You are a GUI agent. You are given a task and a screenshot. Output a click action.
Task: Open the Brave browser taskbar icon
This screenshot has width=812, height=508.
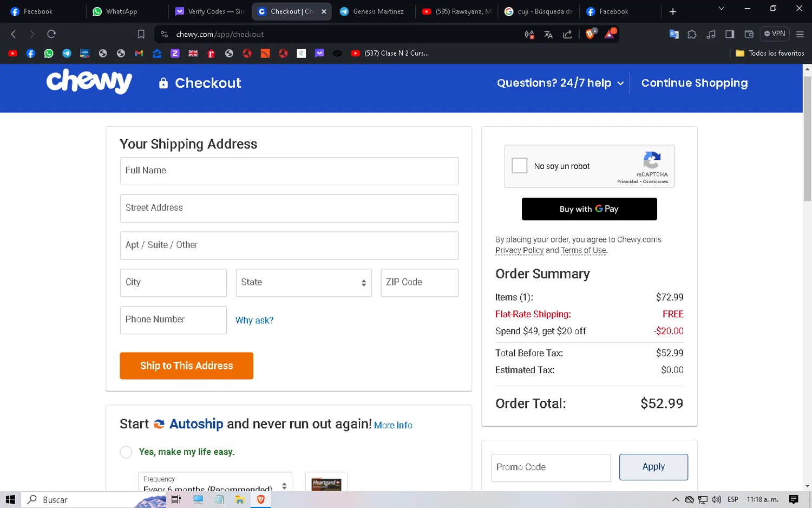coord(260,499)
